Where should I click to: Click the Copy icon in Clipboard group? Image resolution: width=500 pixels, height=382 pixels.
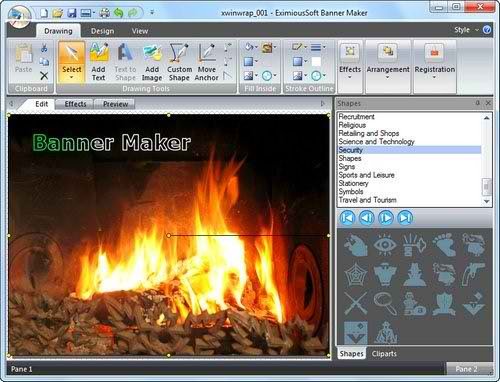[44, 62]
